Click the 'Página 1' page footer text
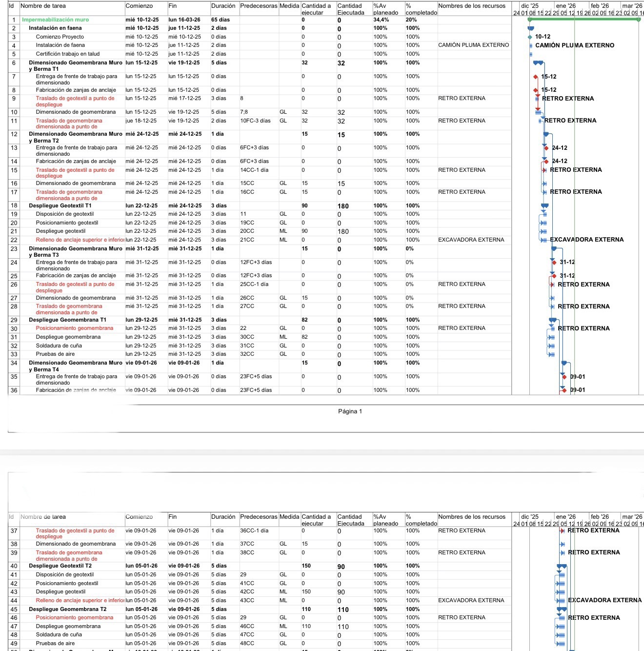 tap(350, 411)
